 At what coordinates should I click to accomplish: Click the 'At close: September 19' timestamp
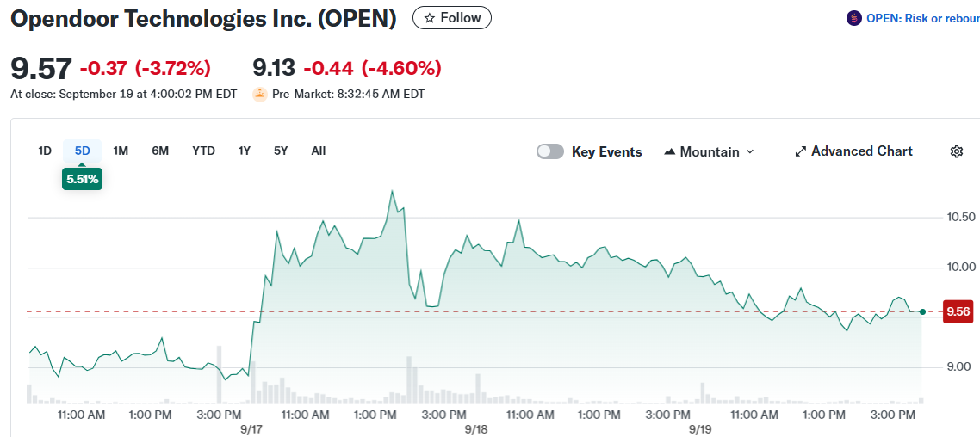tap(124, 95)
